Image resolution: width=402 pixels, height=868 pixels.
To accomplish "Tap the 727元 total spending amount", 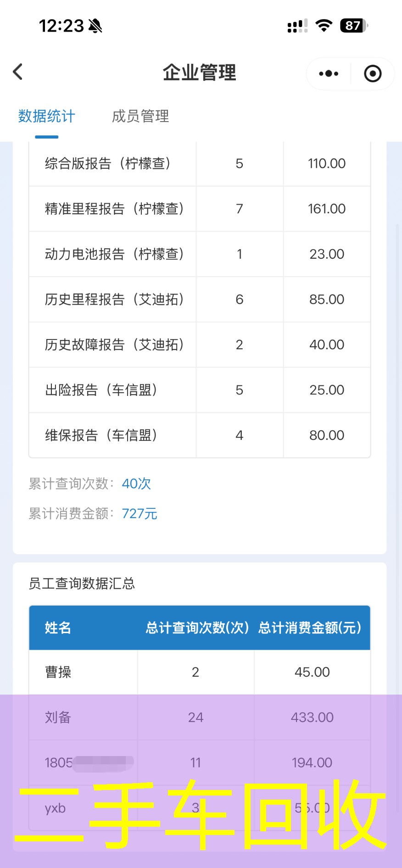I will pyautogui.click(x=140, y=514).
